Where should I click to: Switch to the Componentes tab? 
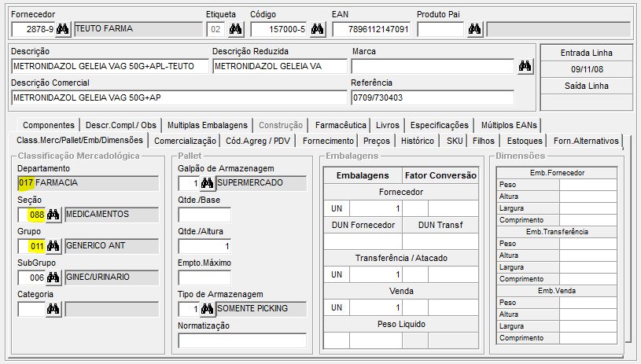click(x=49, y=125)
